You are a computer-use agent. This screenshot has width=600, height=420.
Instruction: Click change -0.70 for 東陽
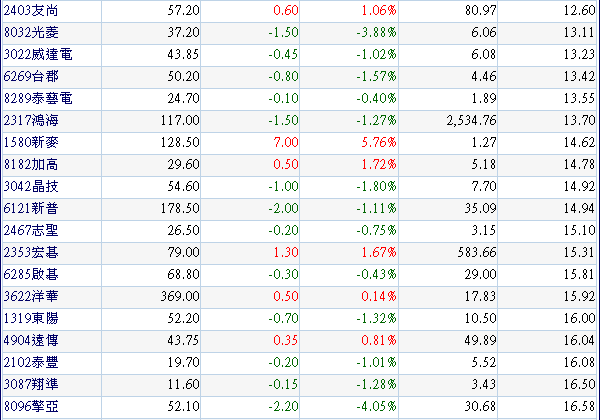[284, 318]
